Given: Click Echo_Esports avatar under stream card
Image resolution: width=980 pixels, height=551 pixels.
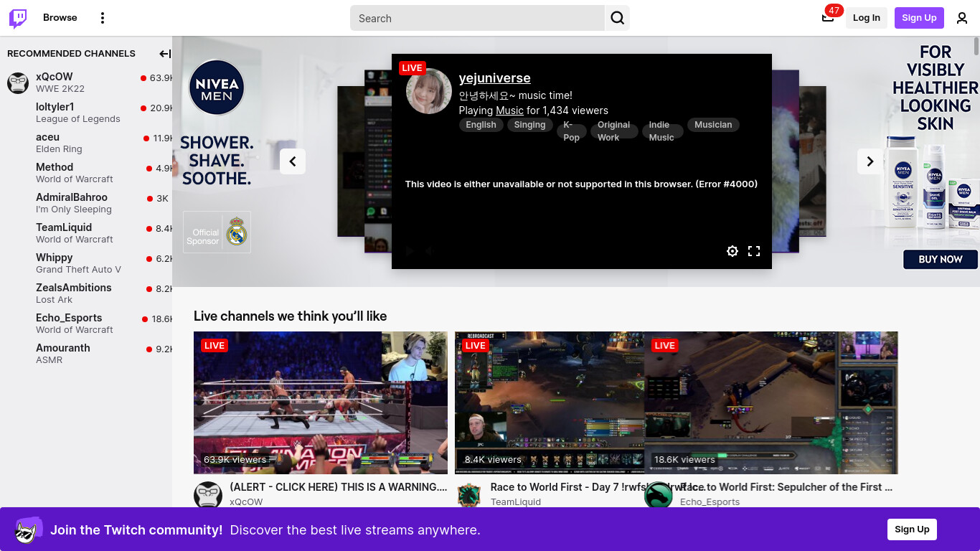Looking at the screenshot, I should (x=659, y=495).
